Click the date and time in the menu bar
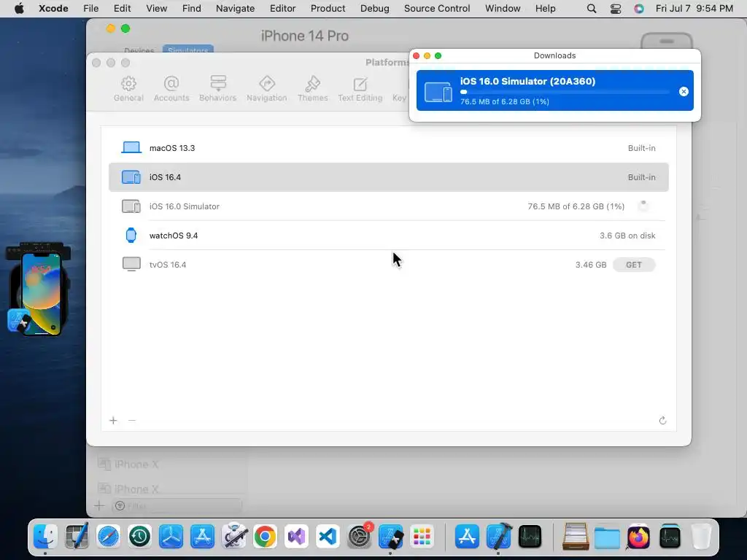This screenshot has height=560, width=747. 694,9
